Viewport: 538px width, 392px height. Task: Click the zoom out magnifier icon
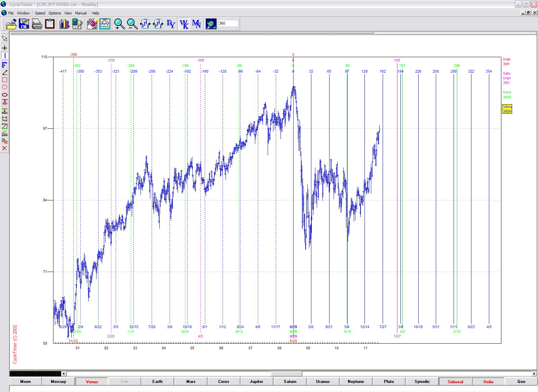coord(132,24)
